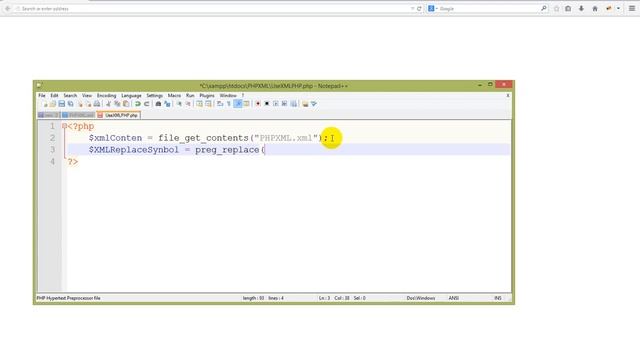
Task: Click the INS status bar indicator
Action: [x=498, y=298]
